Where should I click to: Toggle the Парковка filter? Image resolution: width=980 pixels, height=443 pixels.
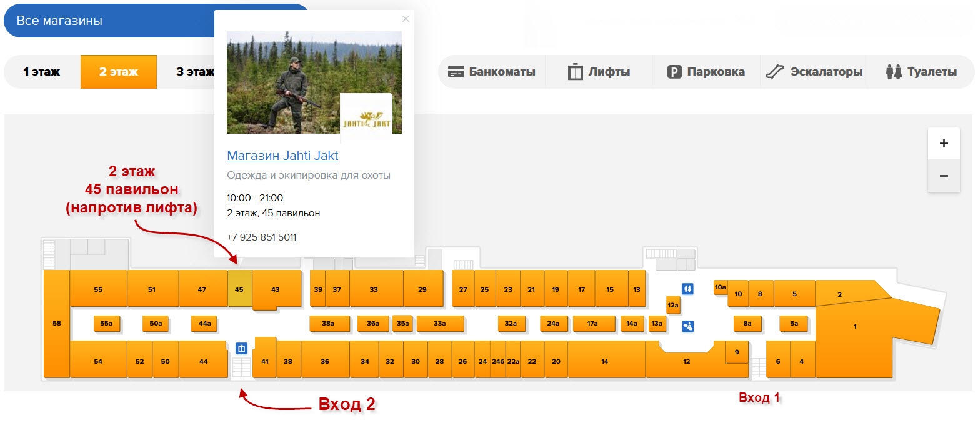[x=706, y=72]
